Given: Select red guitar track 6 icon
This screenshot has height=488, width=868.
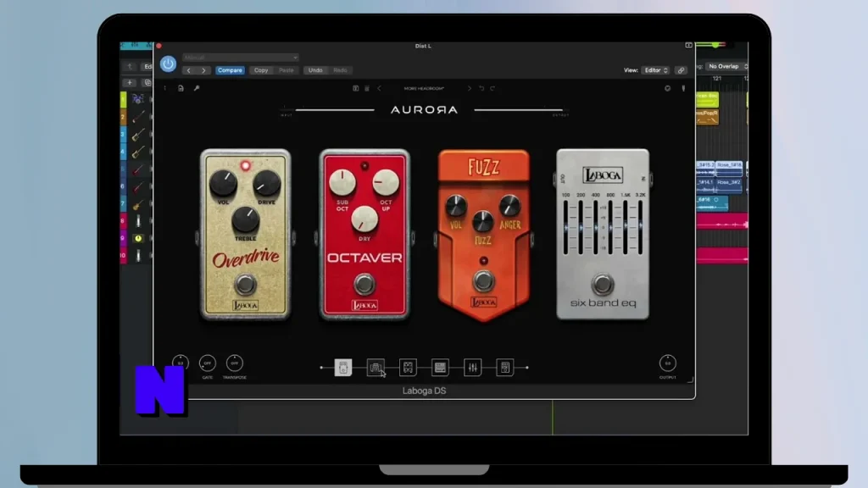Looking at the screenshot, I should click(138, 186).
